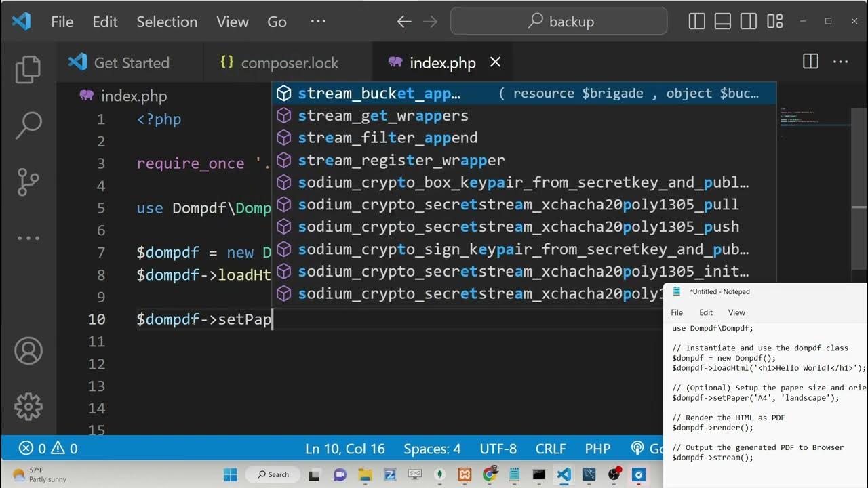Open the Manage gear icon
Image resolution: width=868 pixels, height=488 pixels.
coord(28,406)
